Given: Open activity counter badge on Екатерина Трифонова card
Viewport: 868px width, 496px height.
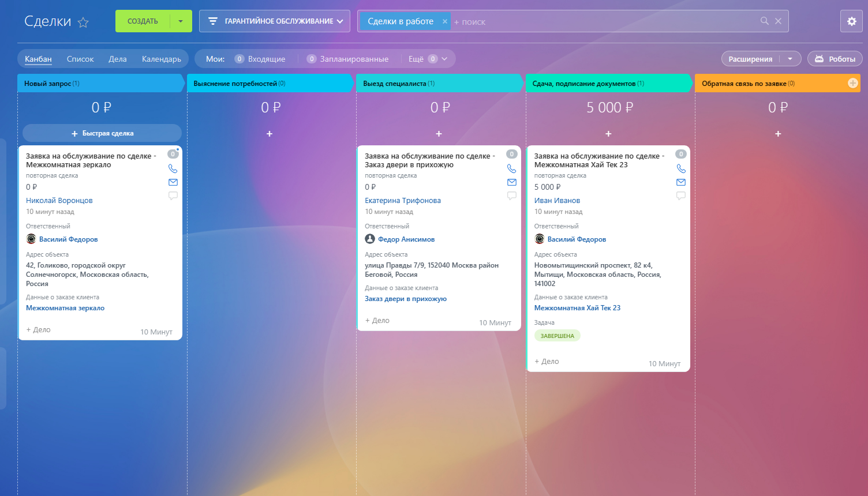Looking at the screenshot, I should (x=511, y=154).
